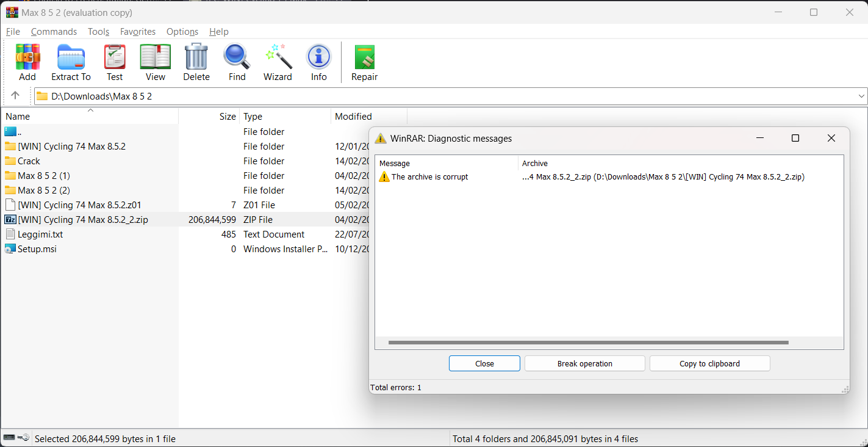The height and width of the screenshot is (447, 868).
Task: Click the Setup.msi installer icon
Action: coord(10,249)
